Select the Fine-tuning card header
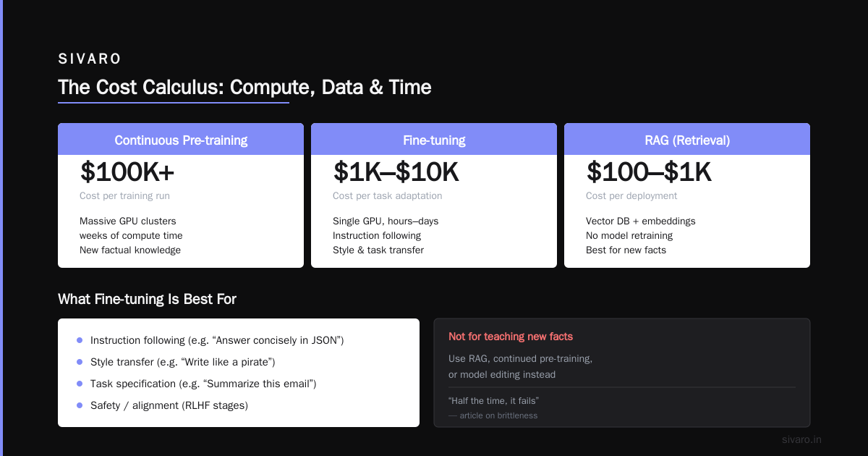Viewport: 868px width, 456px height. pyautogui.click(x=434, y=140)
